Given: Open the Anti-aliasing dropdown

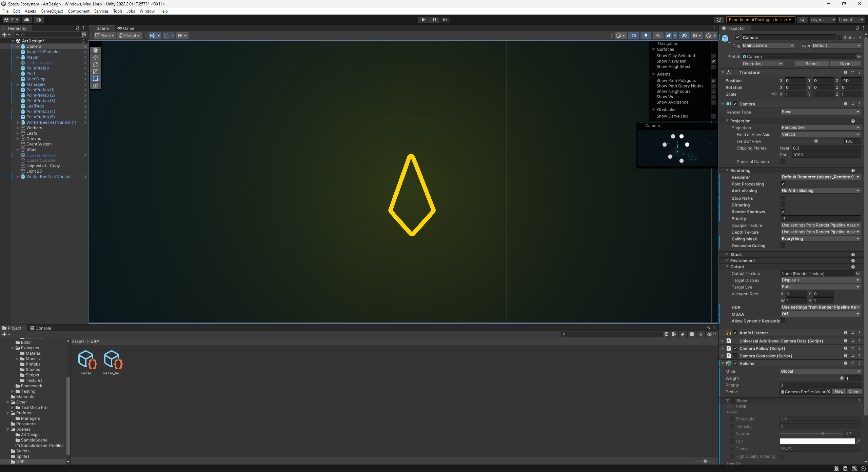Looking at the screenshot, I should pyautogui.click(x=820, y=191).
